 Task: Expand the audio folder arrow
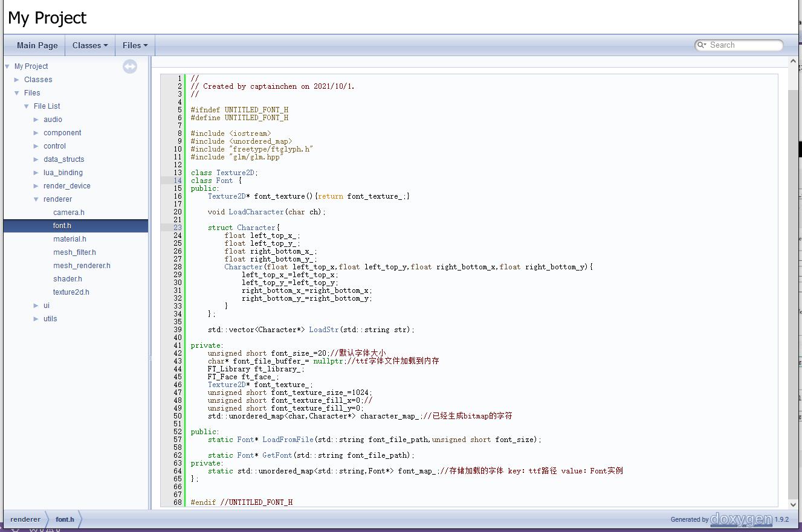point(36,120)
